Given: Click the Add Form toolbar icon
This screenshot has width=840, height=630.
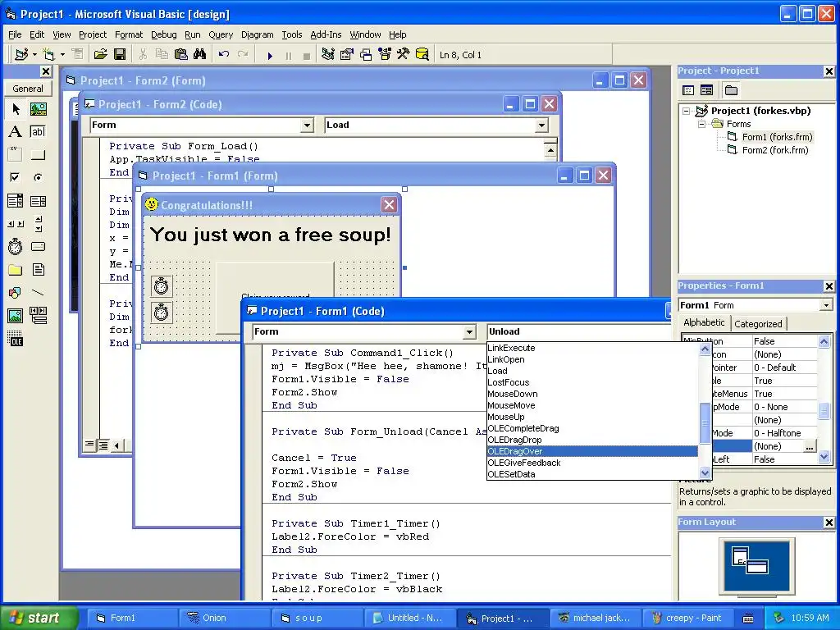Looking at the screenshot, I should point(48,54).
